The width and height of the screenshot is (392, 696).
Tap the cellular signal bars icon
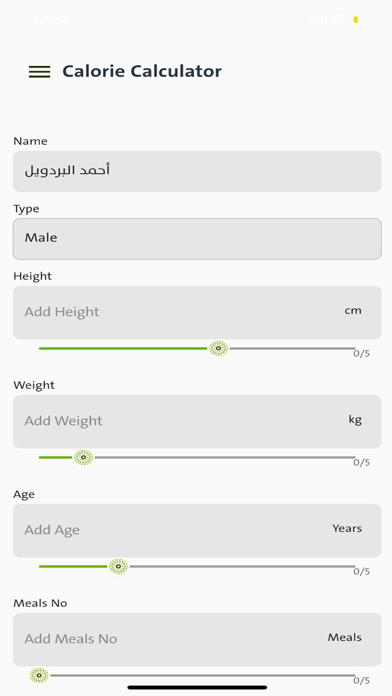(x=319, y=20)
